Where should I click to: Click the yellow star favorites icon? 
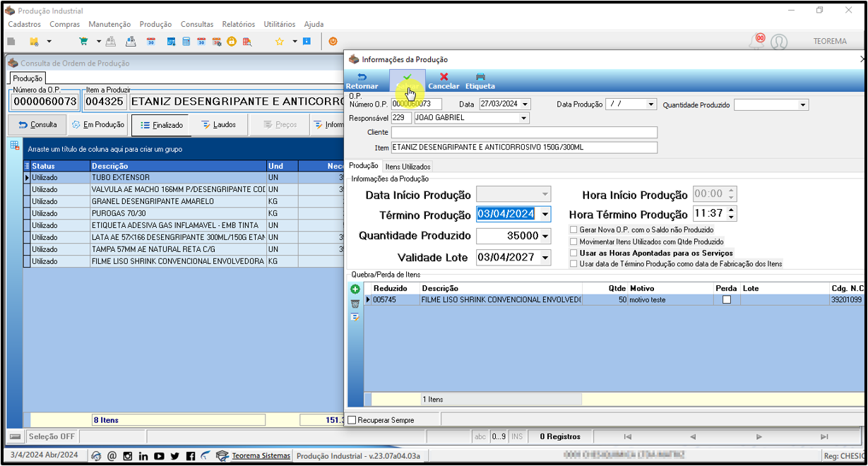click(x=280, y=42)
